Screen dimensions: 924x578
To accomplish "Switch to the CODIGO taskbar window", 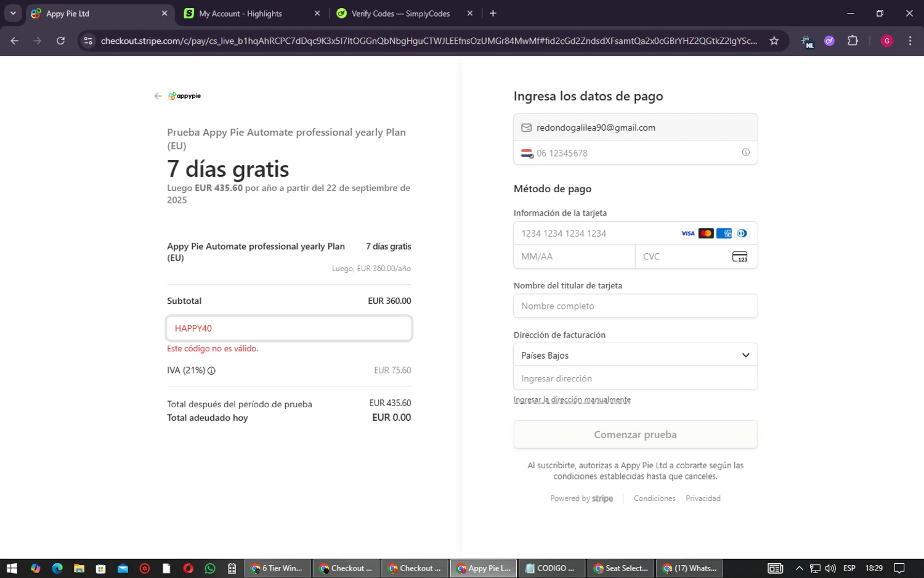I will [x=551, y=569].
